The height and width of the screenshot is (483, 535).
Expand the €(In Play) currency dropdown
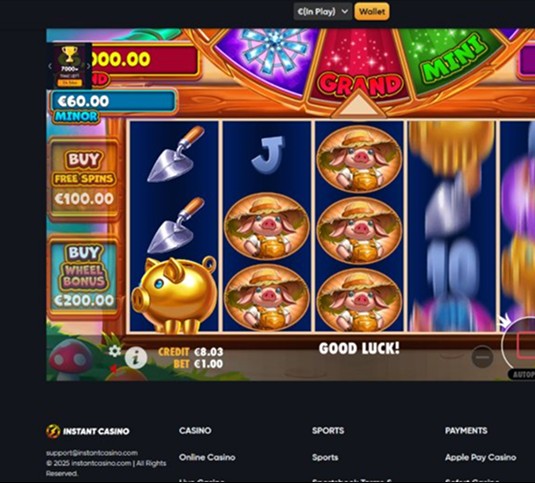(x=322, y=12)
